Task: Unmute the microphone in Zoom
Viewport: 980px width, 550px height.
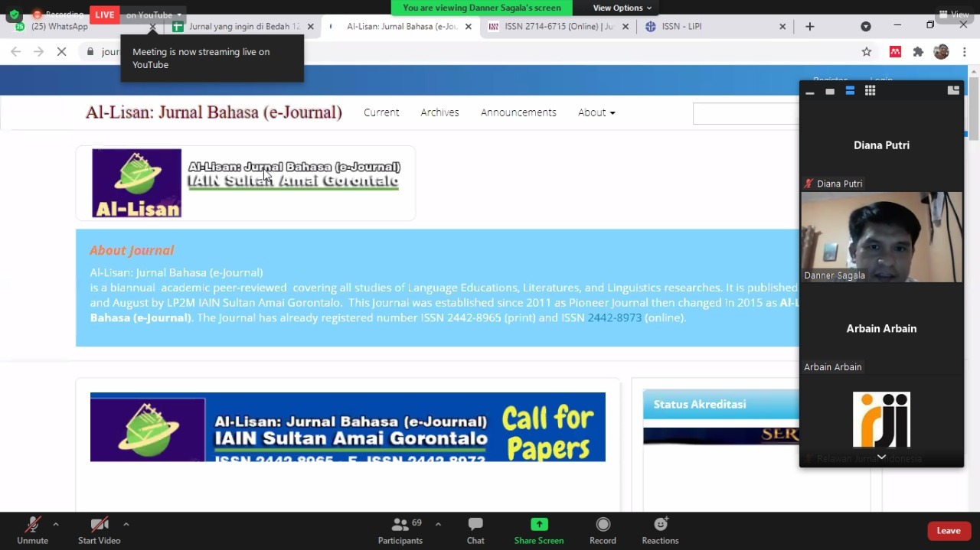Action: [32, 530]
